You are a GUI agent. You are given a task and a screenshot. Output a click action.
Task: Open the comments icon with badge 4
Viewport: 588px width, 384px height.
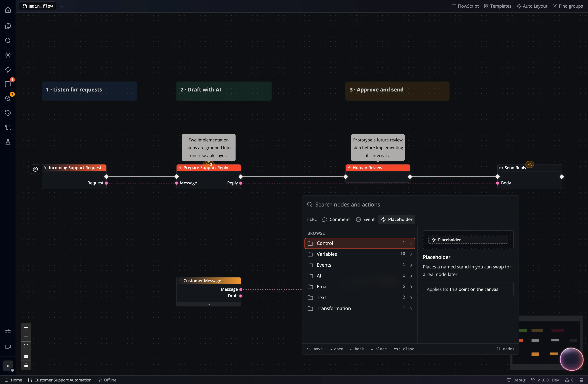click(8, 84)
